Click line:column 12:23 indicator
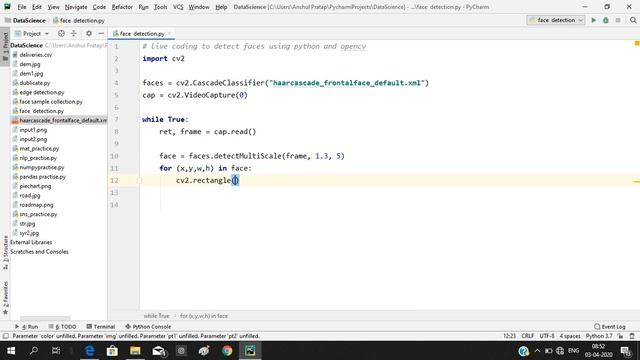Viewport: 640px width, 360px height. (x=509, y=336)
